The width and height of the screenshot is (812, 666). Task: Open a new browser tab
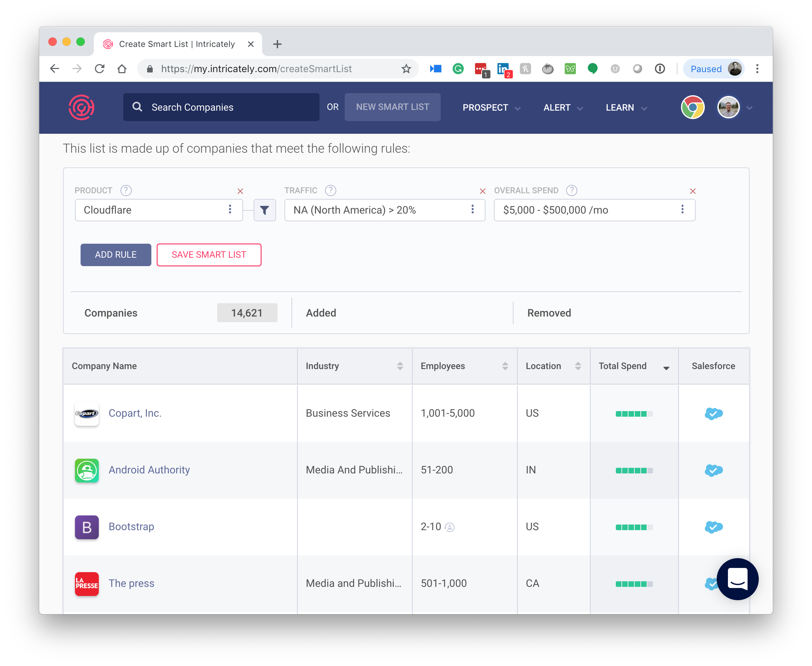click(277, 44)
